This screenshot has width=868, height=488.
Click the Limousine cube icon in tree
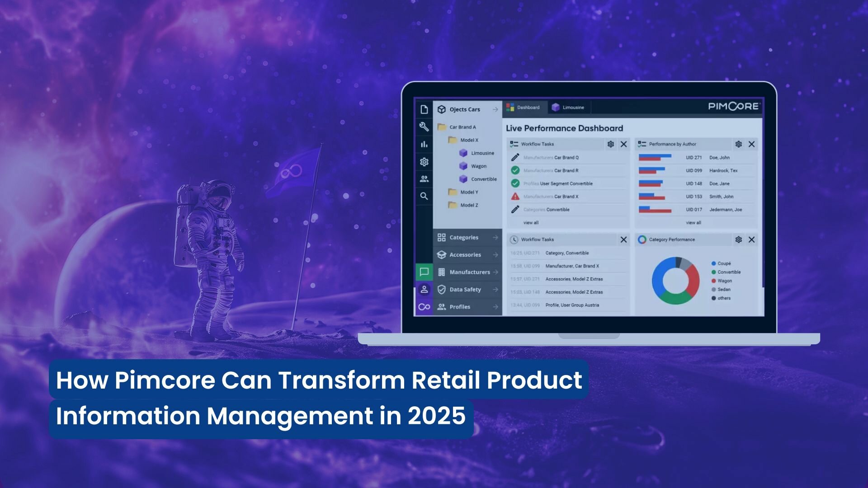coord(463,153)
